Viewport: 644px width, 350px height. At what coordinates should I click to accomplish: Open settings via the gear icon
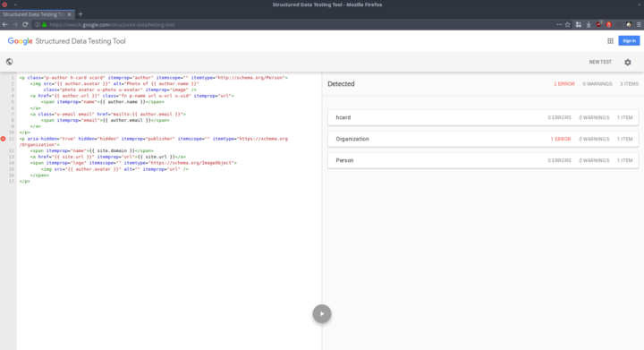coord(628,62)
